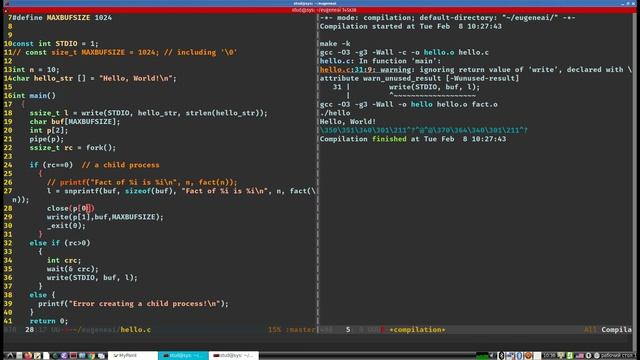Viewport: 640px width, 360px height.
Task: Click 'int main()' function header
Action: (x=34, y=96)
